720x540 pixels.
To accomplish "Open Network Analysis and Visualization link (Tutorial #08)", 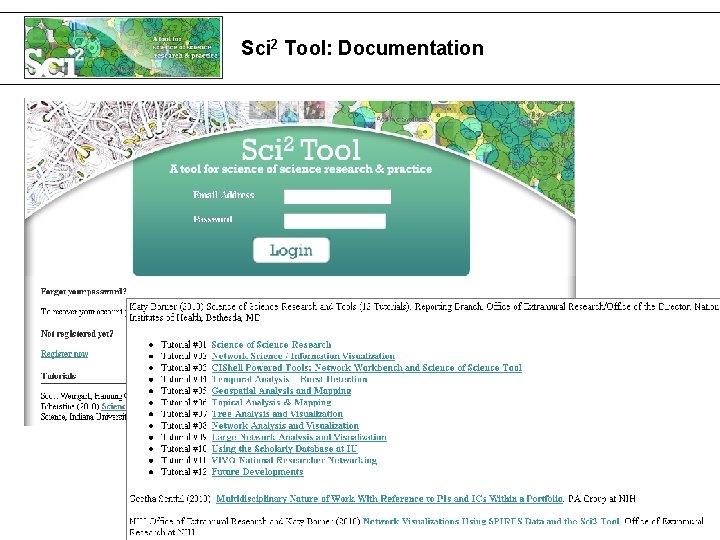I will [285, 426].
